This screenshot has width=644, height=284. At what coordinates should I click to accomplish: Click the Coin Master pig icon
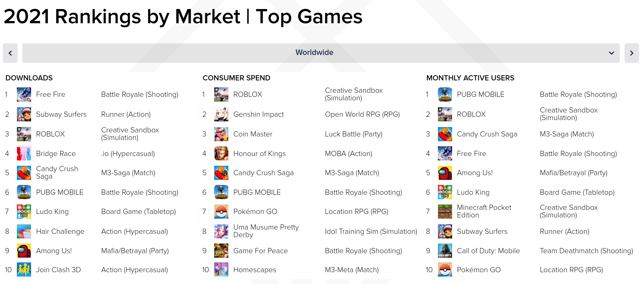tap(221, 134)
